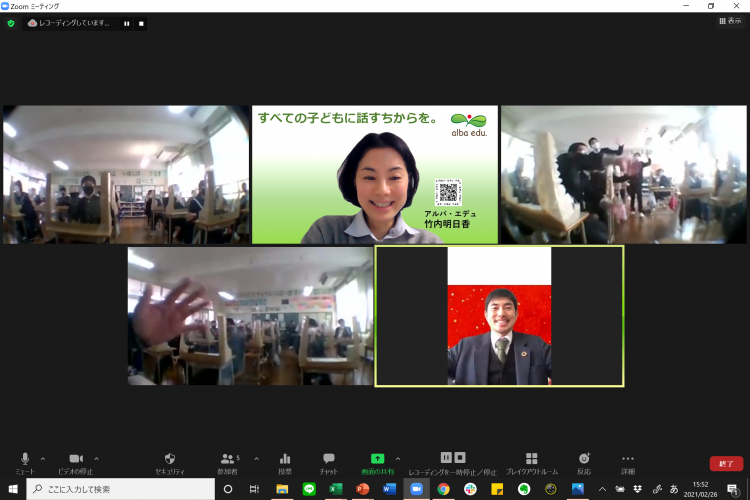The width and height of the screenshot is (750, 500).
Task: Click the ここに入力して検索 search box
Action: pos(121,489)
